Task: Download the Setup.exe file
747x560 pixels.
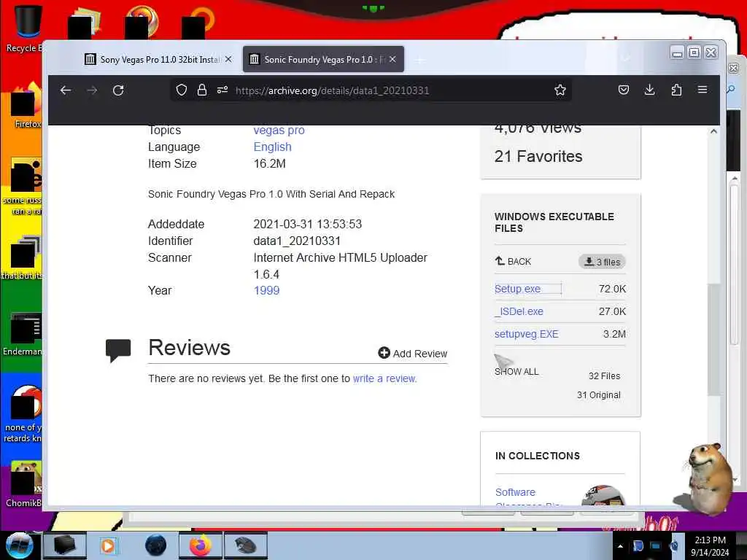Action: point(517,289)
